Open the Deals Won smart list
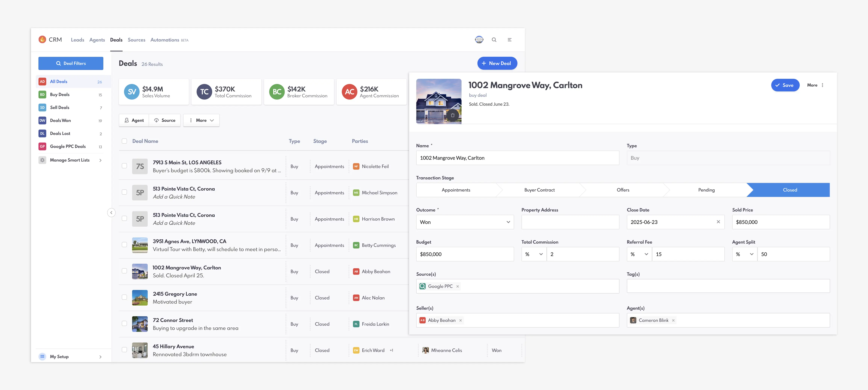 [60, 120]
